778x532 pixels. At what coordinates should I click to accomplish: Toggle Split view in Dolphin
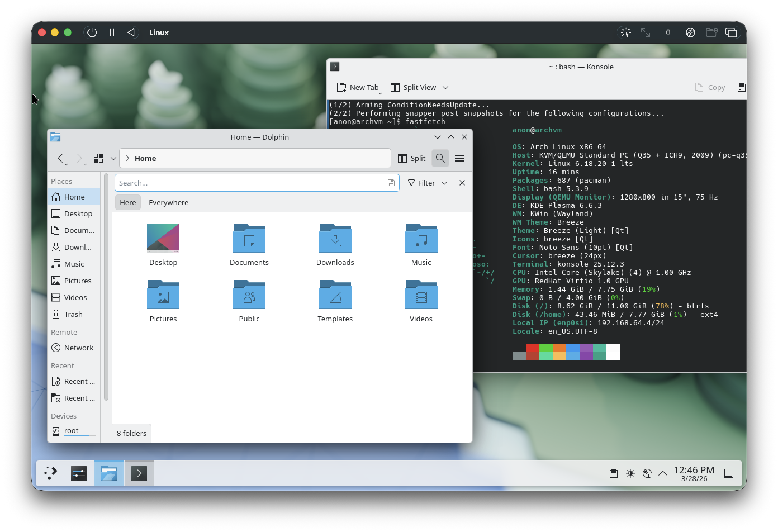click(x=411, y=158)
